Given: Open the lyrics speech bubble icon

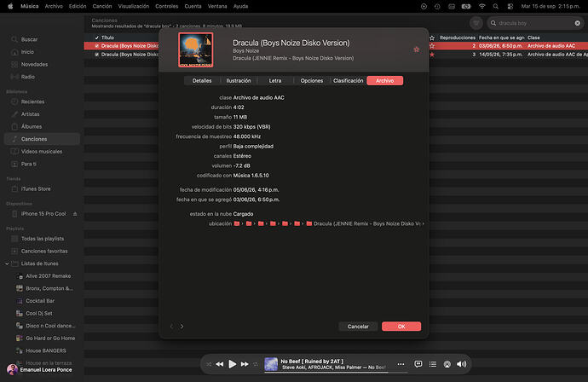Looking at the screenshot, I should (x=418, y=364).
